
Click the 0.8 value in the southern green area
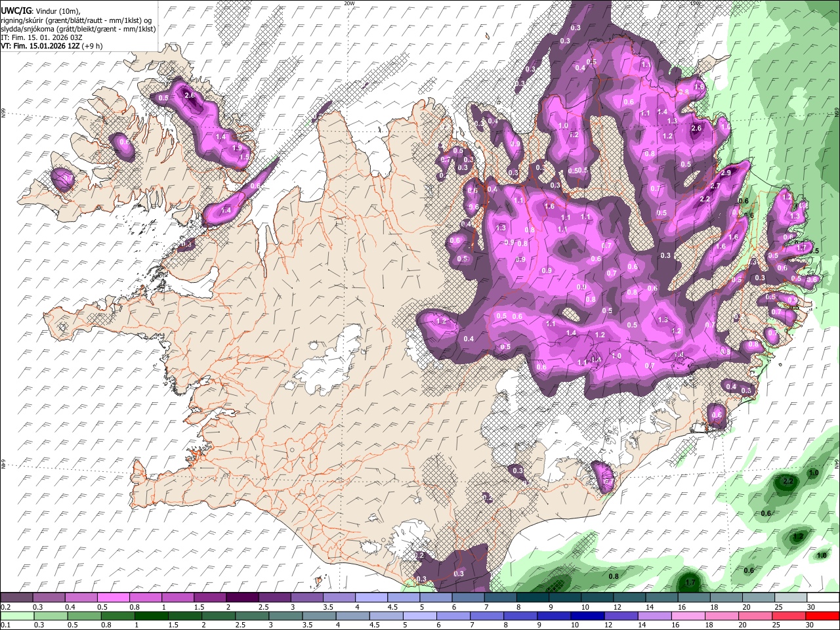coord(614,577)
